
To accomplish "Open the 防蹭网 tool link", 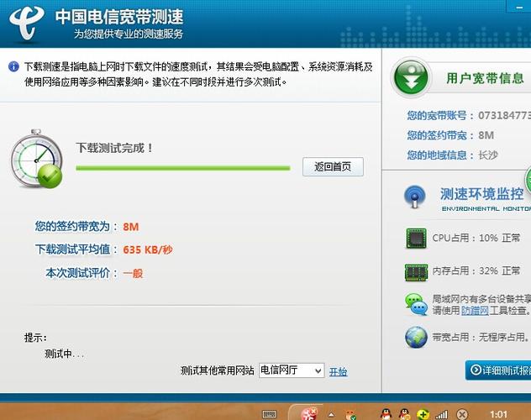I will [475, 310].
